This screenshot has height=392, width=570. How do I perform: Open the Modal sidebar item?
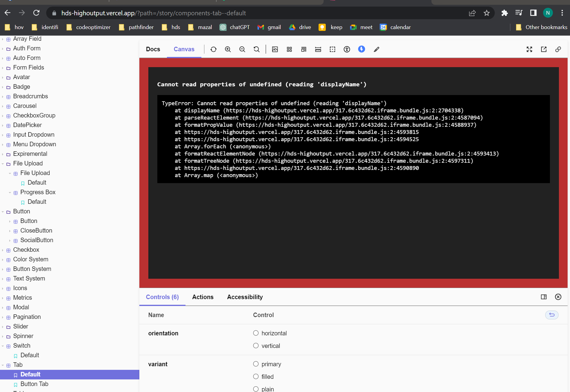tap(21, 307)
